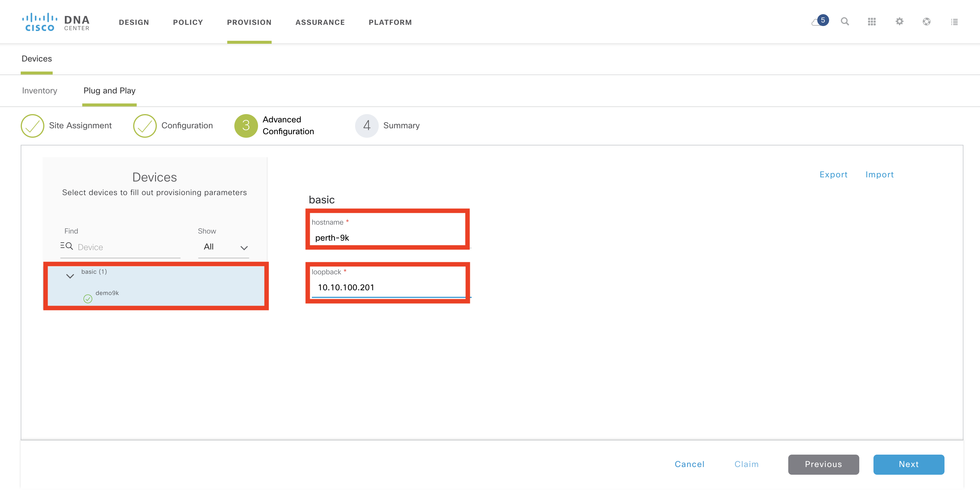Click the device filter search icon
Viewport: 980px width, 496px height.
[67, 246]
